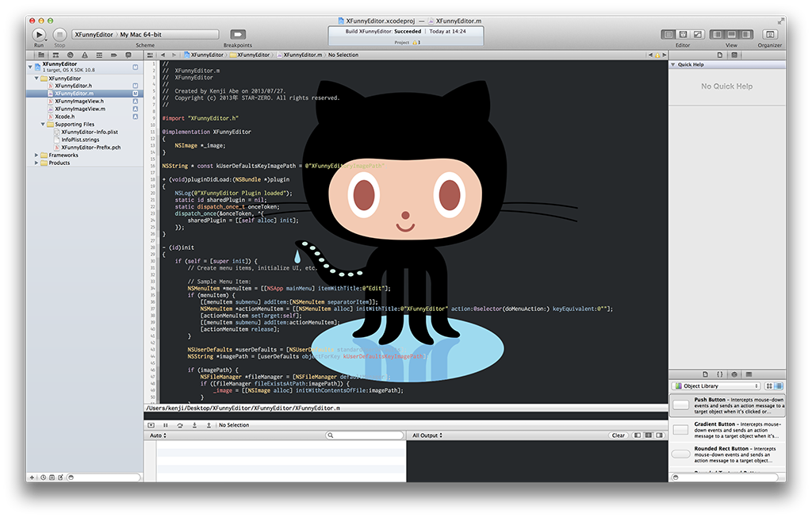Switch to the Assistant editor
Viewport: 812px width, 518px height.
click(x=683, y=34)
